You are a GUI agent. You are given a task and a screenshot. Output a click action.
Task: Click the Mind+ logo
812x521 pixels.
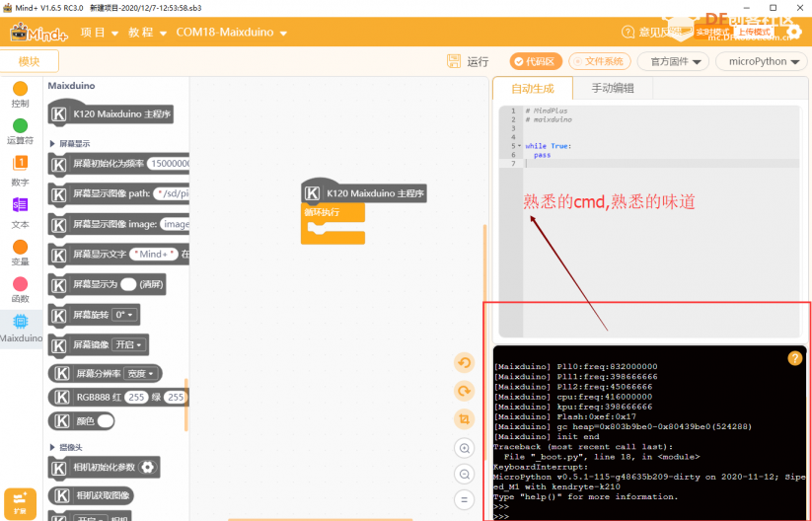tap(38, 33)
